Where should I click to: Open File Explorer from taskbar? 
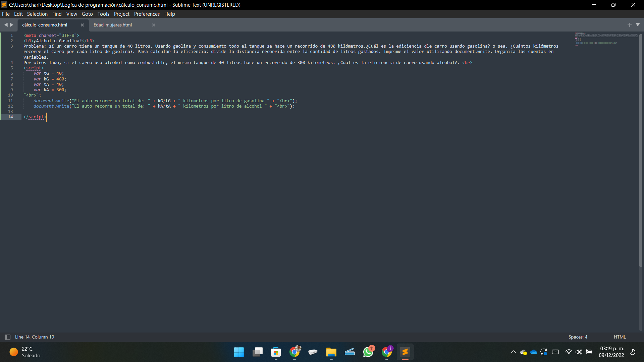(x=331, y=352)
